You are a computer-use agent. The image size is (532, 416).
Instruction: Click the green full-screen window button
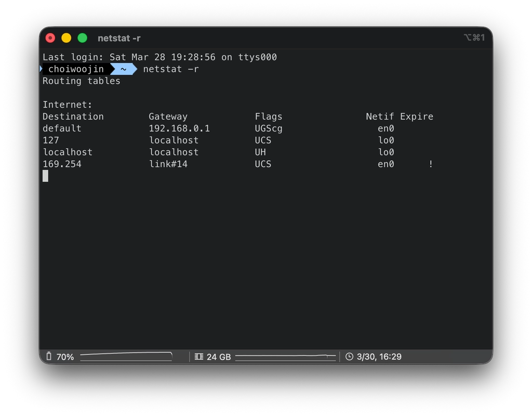(82, 38)
